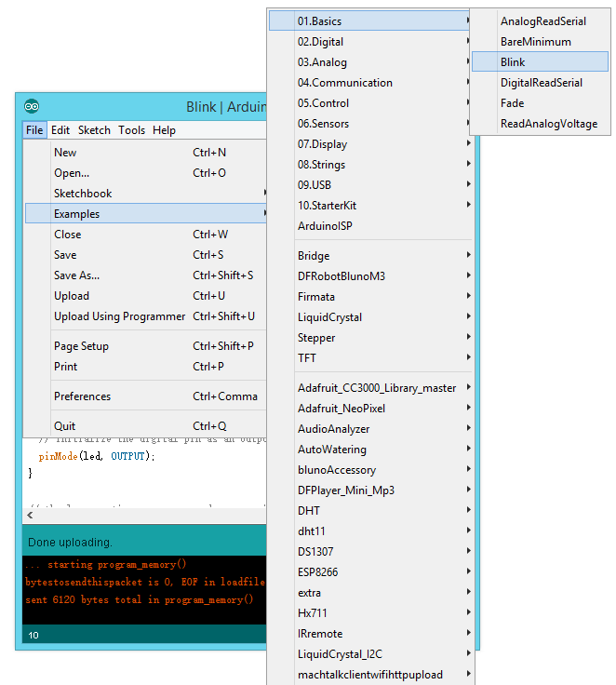Expand the extra examples submenu
616x685 pixels.
point(370,593)
